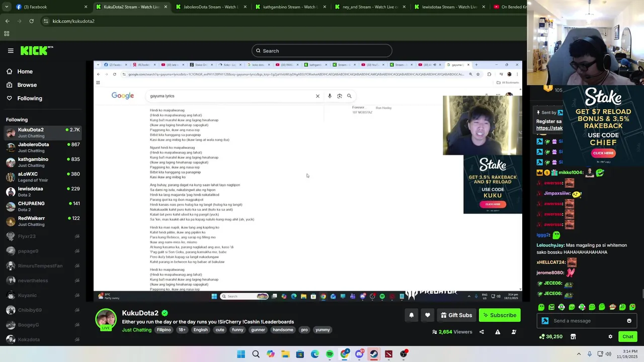The height and width of the screenshot is (362, 644).
Task: Close the Facebook tab
Action: 86,7
